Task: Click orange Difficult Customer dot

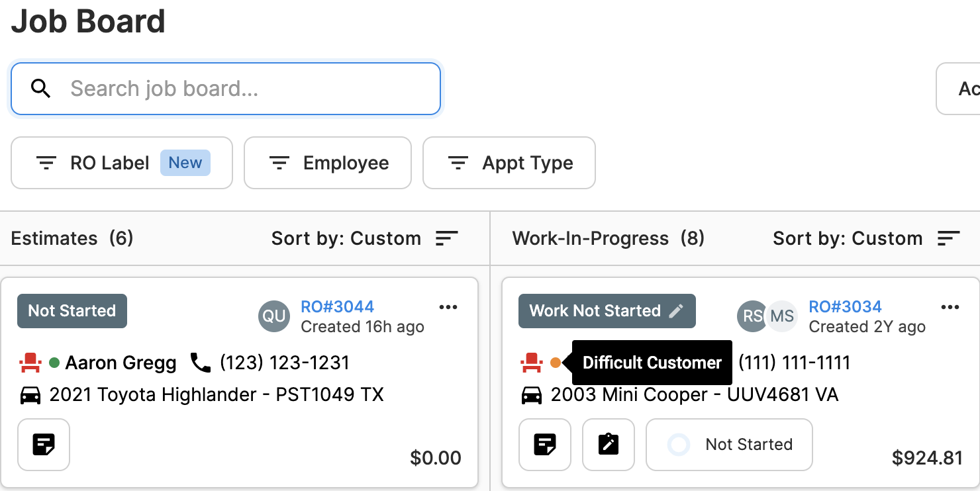Action: coord(556,363)
